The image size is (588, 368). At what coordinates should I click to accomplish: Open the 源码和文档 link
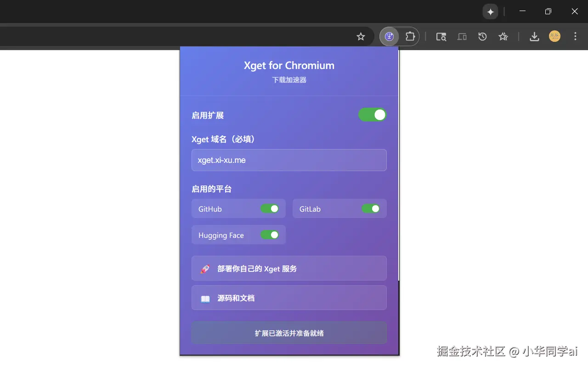click(289, 298)
